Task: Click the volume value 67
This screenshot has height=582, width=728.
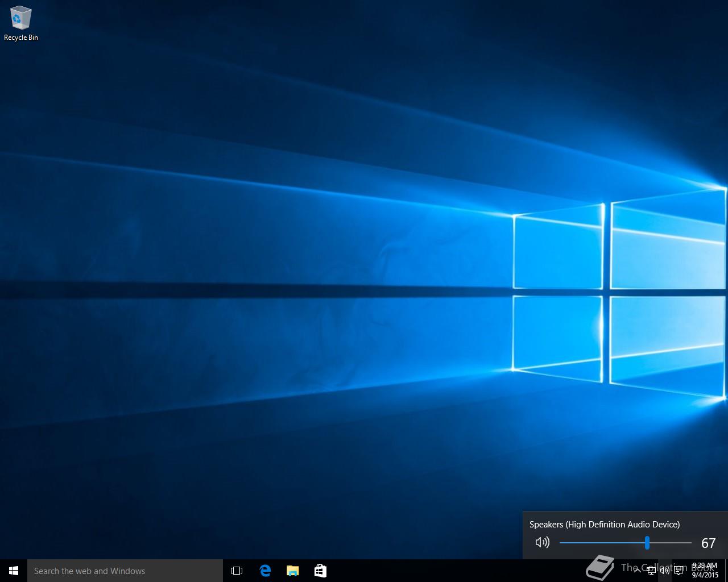Action: [x=708, y=543]
